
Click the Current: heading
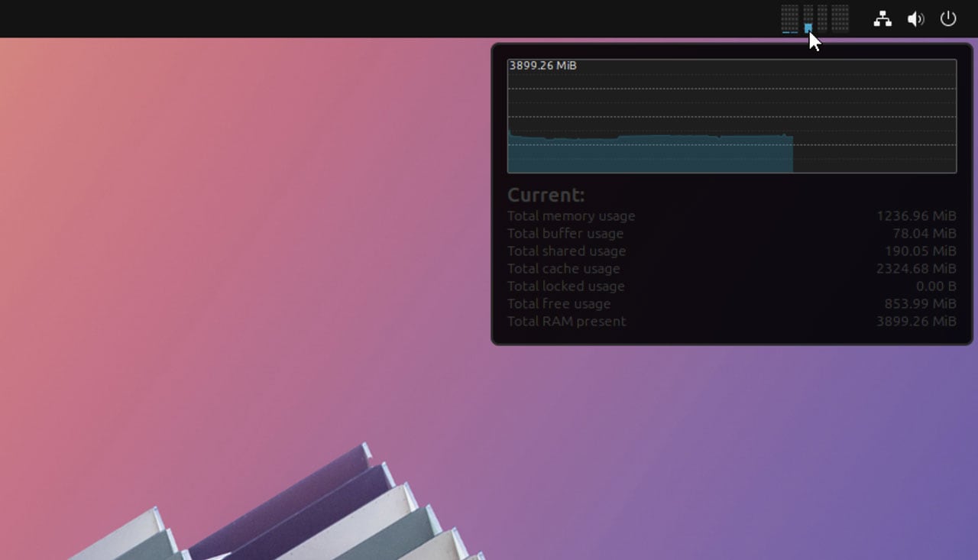tap(546, 195)
